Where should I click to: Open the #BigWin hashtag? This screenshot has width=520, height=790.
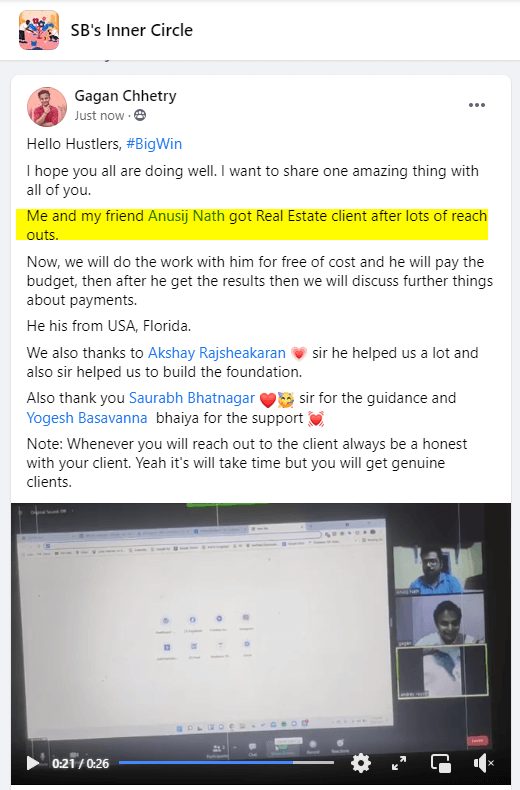(x=154, y=144)
